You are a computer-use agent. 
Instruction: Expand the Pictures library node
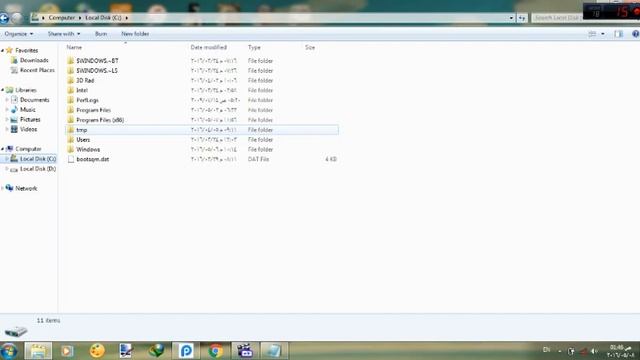click(x=7, y=119)
